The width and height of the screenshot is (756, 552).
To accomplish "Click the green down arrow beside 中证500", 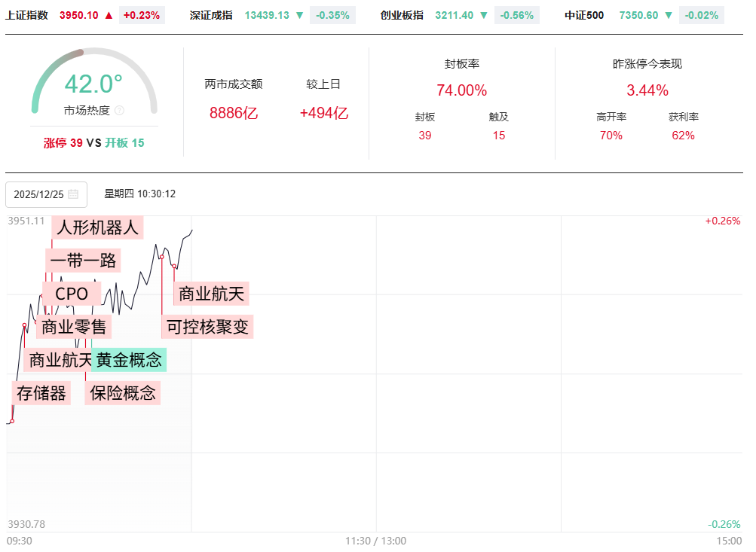I will 669,15.
